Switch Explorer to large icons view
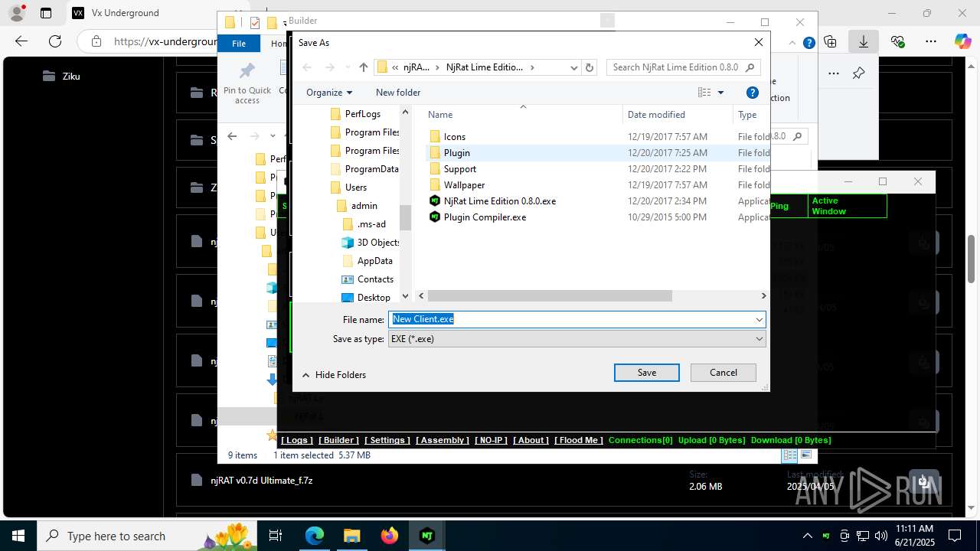 click(x=806, y=455)
